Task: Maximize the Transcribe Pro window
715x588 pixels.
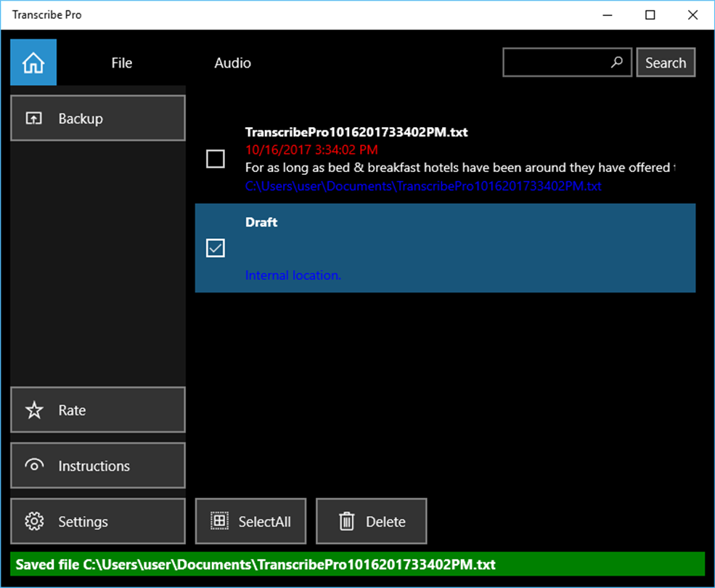Action: coord(650,15)
